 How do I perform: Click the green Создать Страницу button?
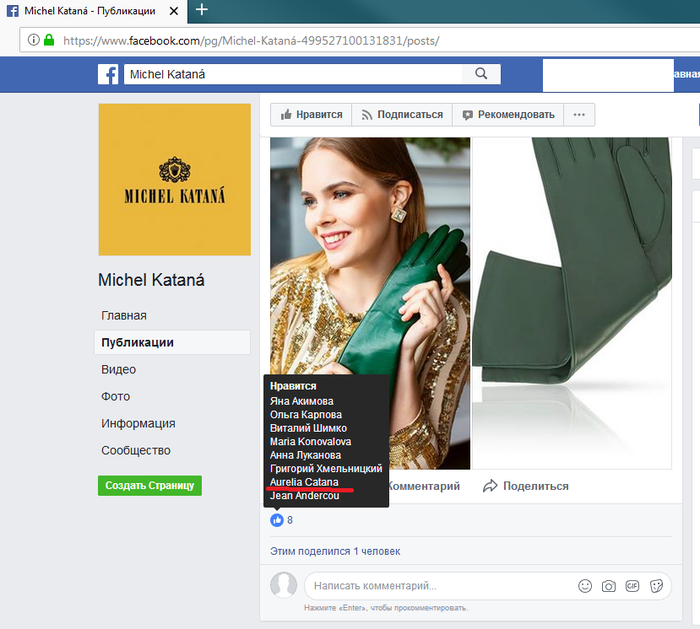(150, 485)
